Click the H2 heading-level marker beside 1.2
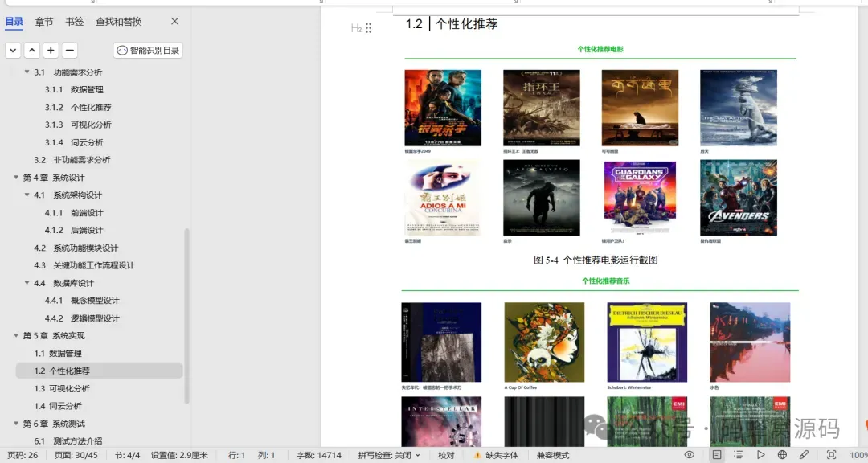The height and width of the screenshot is (463, 868). coord(356,27)
